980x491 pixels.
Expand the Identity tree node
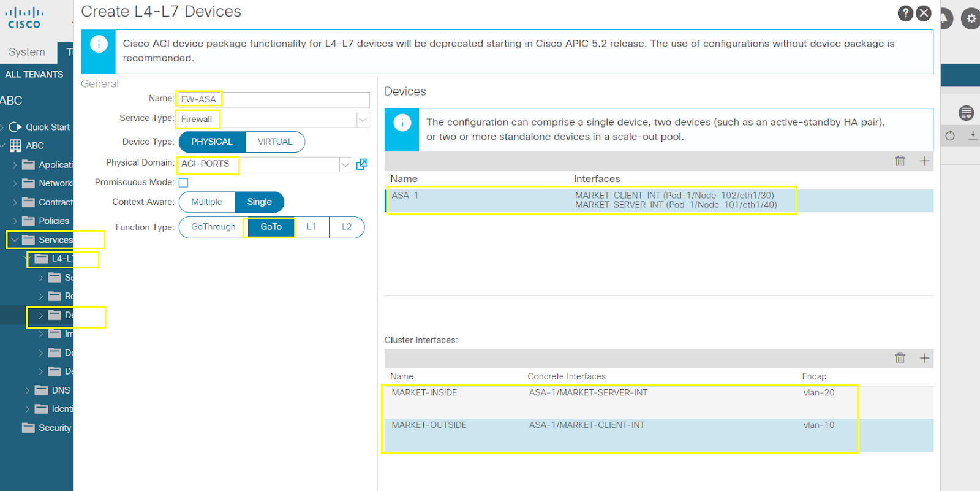[28, 409]
